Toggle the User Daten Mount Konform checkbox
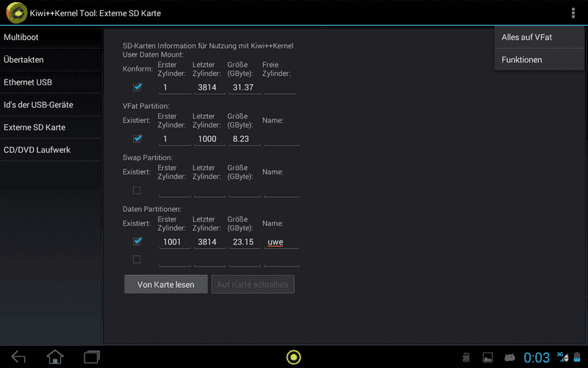Image resolution: width=588 pixels, height=368 pixels. click(x=137, y=87)
